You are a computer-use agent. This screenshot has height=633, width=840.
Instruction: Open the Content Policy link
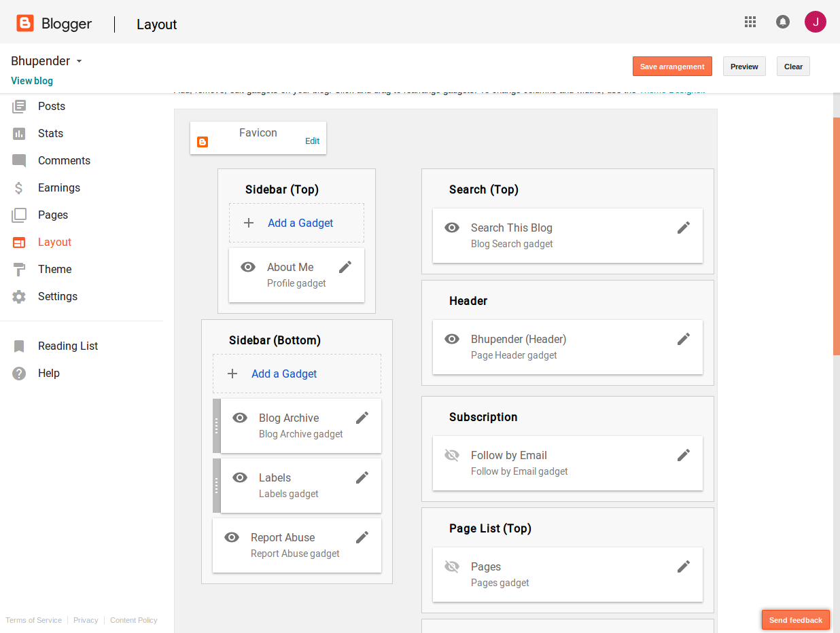pos(134,620)
